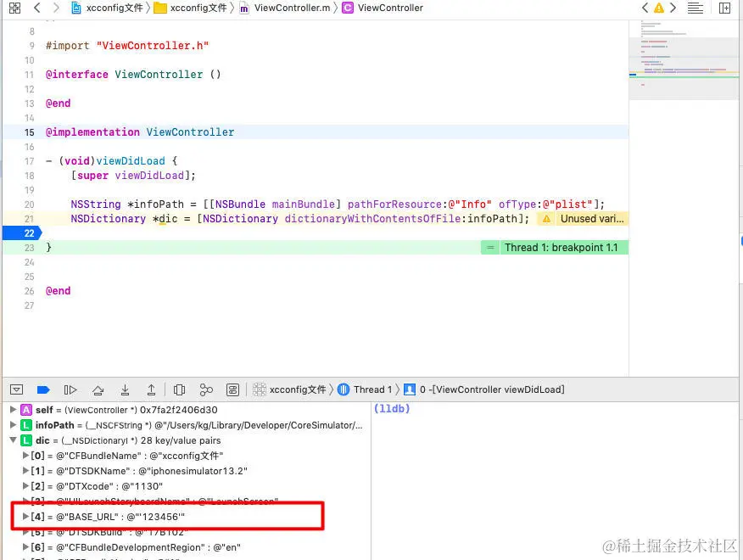
Task: Jump to next issue arrow
Action: 673,8
